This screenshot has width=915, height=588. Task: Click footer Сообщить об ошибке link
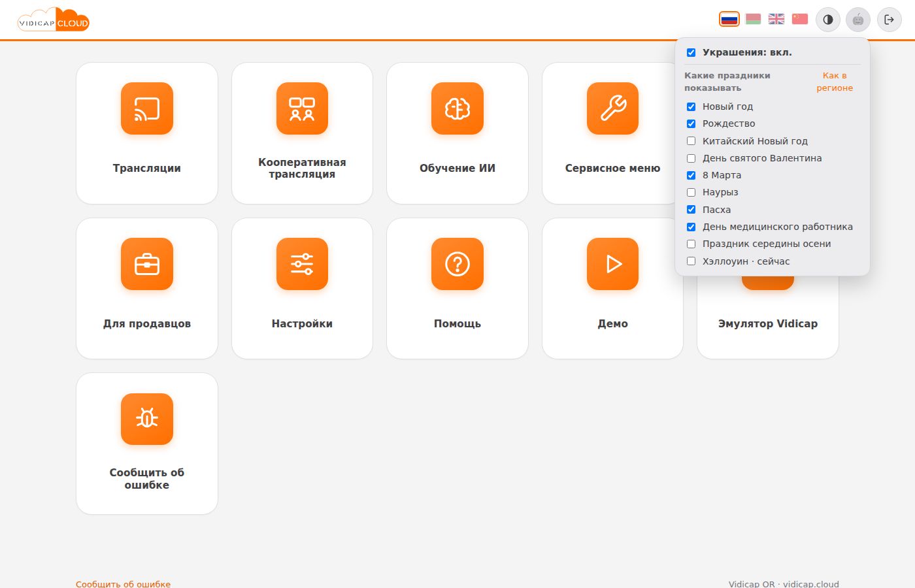pos(123,583)
